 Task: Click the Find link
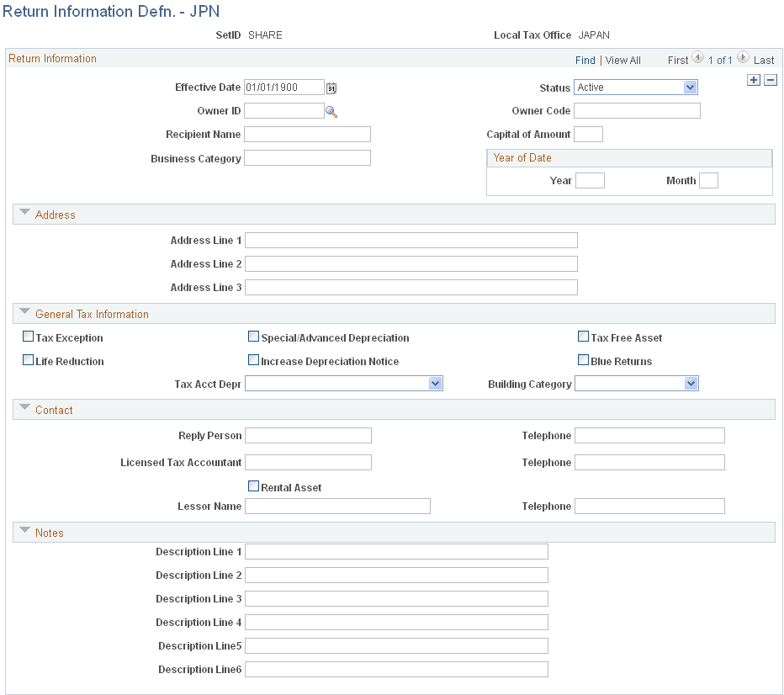pos(585,60)
